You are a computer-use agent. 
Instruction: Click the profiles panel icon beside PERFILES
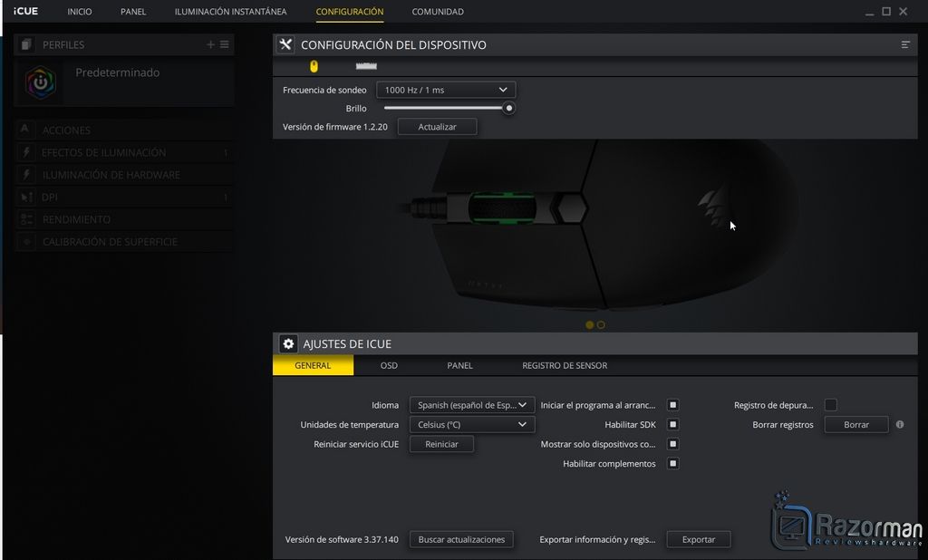tap(25, 44)
